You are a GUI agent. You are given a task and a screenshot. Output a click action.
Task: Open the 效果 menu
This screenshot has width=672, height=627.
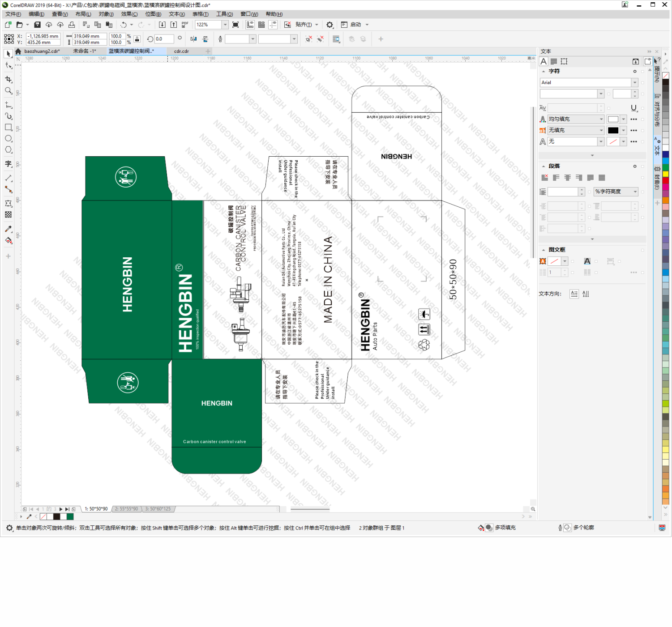pyautogui.click(x=129, y=14)
